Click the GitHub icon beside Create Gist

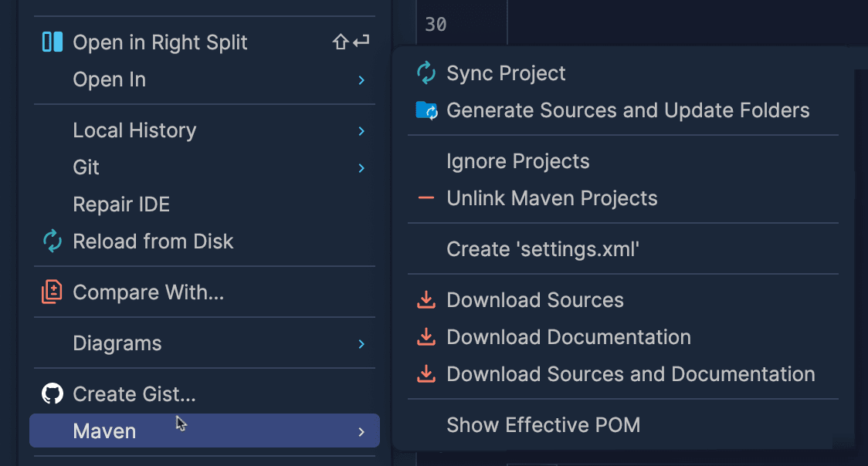(51, 393)
